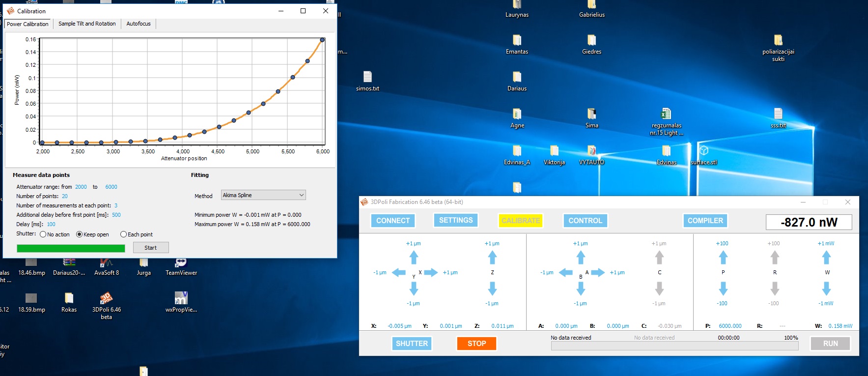Click the X axis right arrow
The image size is (868, 376).
[431, 272]
